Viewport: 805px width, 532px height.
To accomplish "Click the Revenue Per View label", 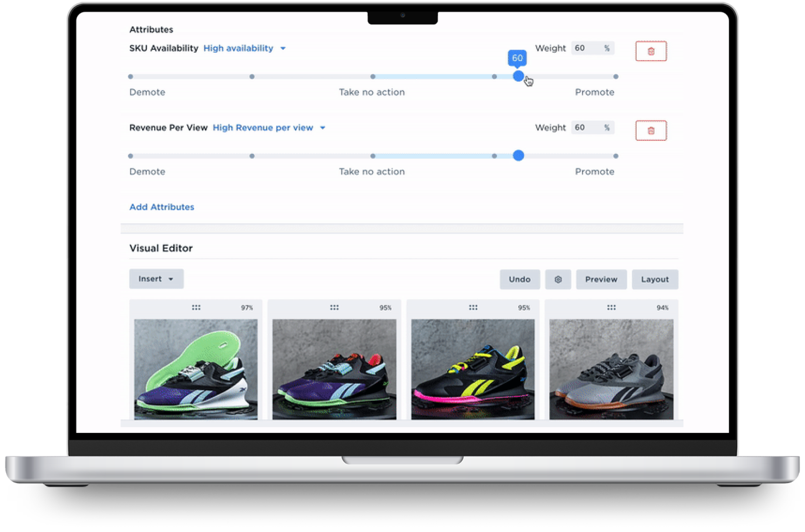I will pyautogui.click(x=168, y=127).
